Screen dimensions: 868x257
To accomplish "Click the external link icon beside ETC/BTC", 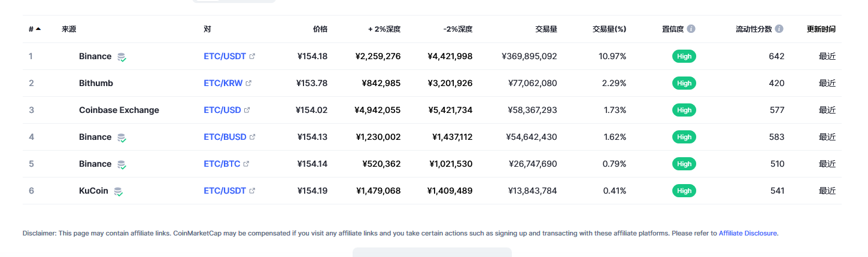I will pyautogui.click(x=246, y=164).
